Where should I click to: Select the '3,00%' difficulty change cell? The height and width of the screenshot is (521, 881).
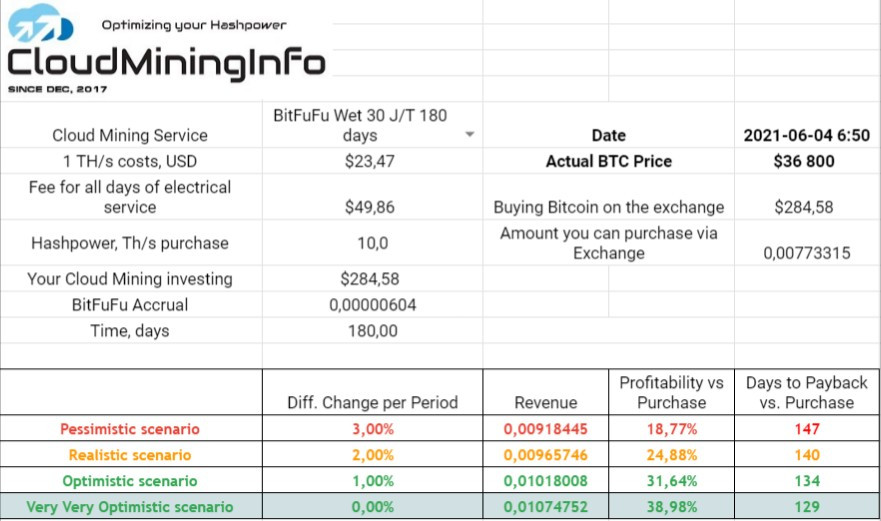[372, 429]
